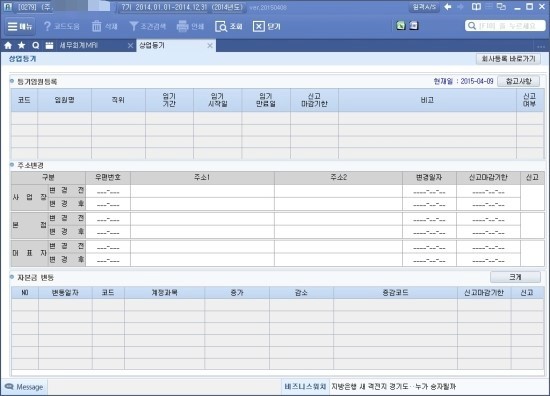Viewport: 550px width, 396px height.
Task: Click the 비즈니스워치 label
Action: point(305,387)
